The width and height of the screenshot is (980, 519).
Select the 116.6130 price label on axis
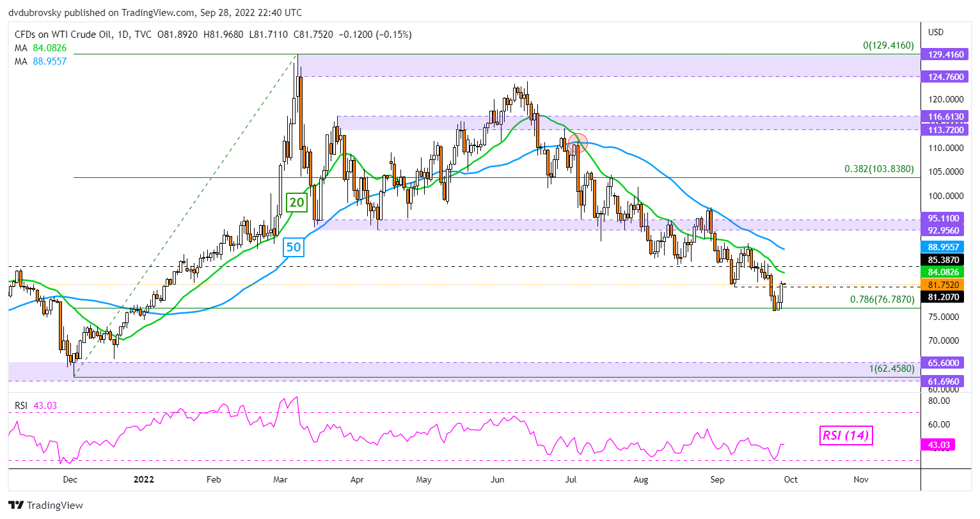click(944, 116)
